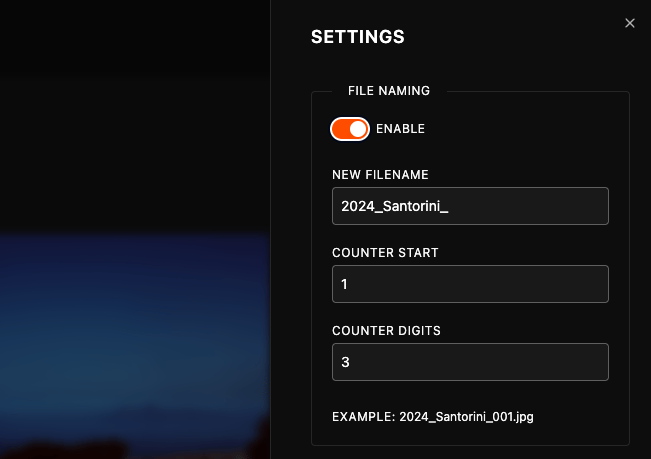Click the empty right side of the New Filename field
This screenshot has height=459, width=651.
[531, 206]
